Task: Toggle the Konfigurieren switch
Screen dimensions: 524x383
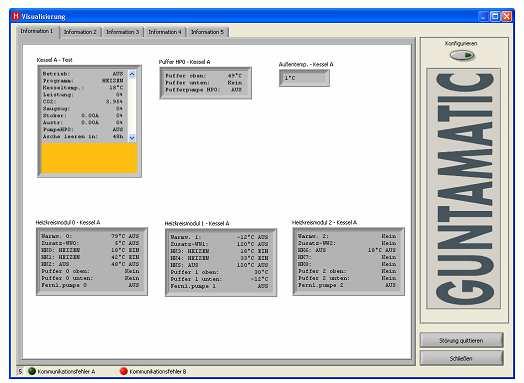Action: point(462,55)
